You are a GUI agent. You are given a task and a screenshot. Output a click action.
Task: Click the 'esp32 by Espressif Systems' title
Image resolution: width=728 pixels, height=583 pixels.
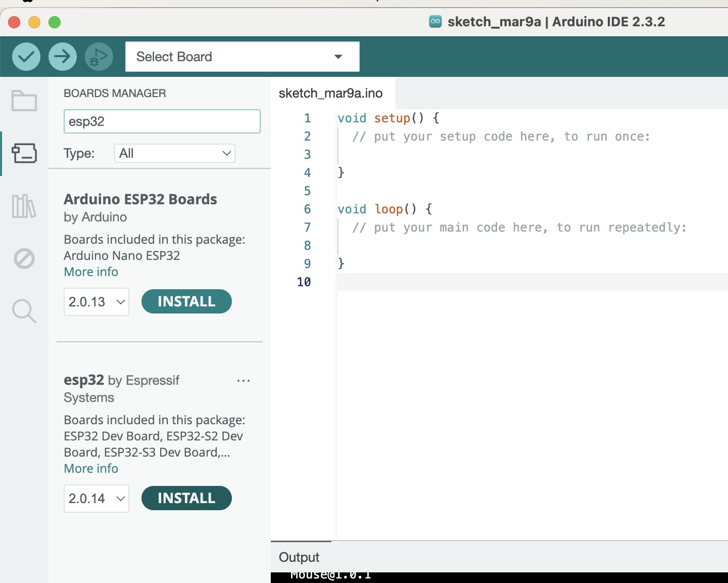point(121,388)
